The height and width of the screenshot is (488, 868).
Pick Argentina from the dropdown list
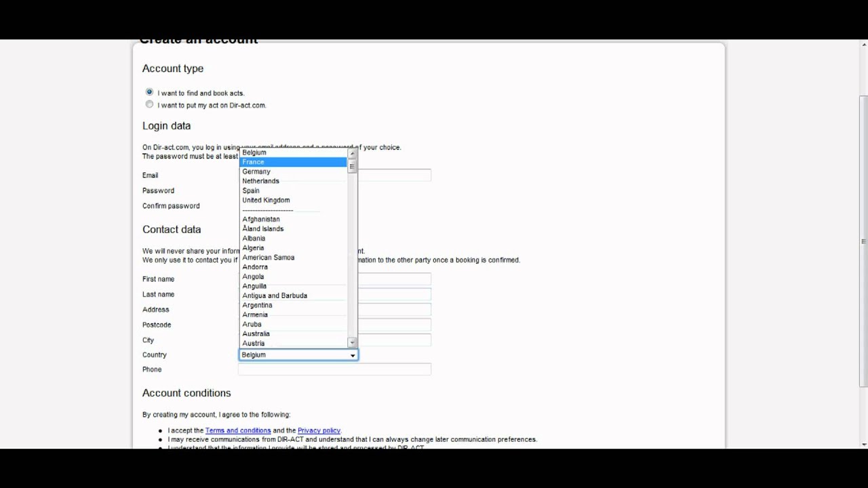click(294, 305)
